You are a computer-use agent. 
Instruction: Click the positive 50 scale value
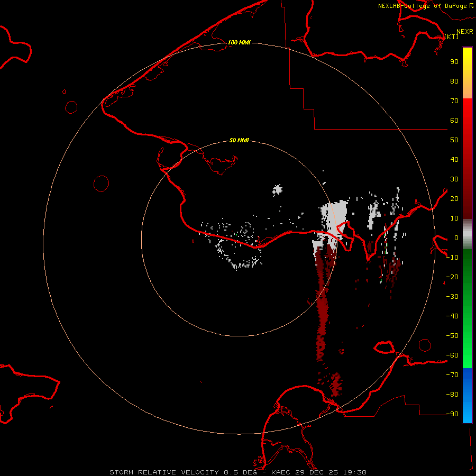coord(454,140)
